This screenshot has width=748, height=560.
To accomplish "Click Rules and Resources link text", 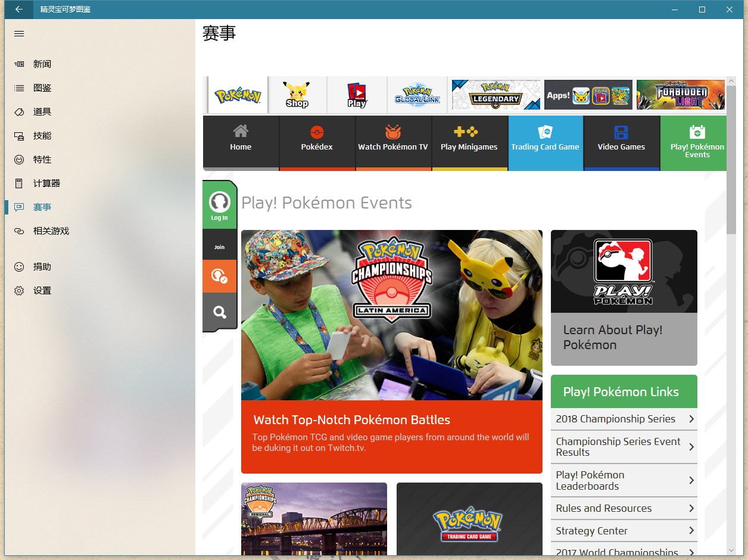I will (604, 508).
